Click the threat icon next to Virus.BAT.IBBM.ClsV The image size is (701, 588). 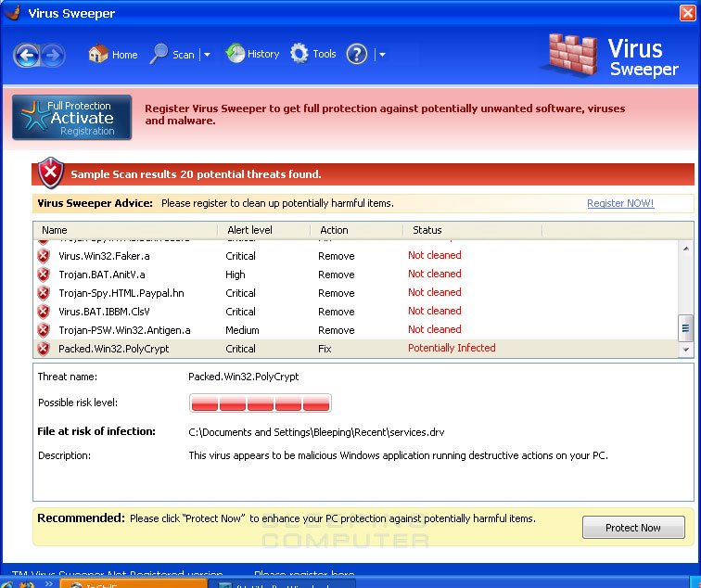[44, 312]
